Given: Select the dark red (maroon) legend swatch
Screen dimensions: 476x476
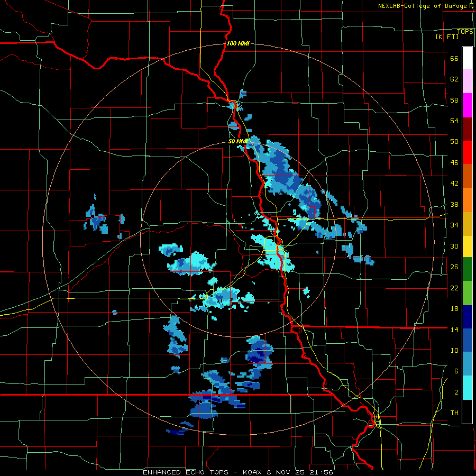Looking at the screenshot, I should point(467,129).
